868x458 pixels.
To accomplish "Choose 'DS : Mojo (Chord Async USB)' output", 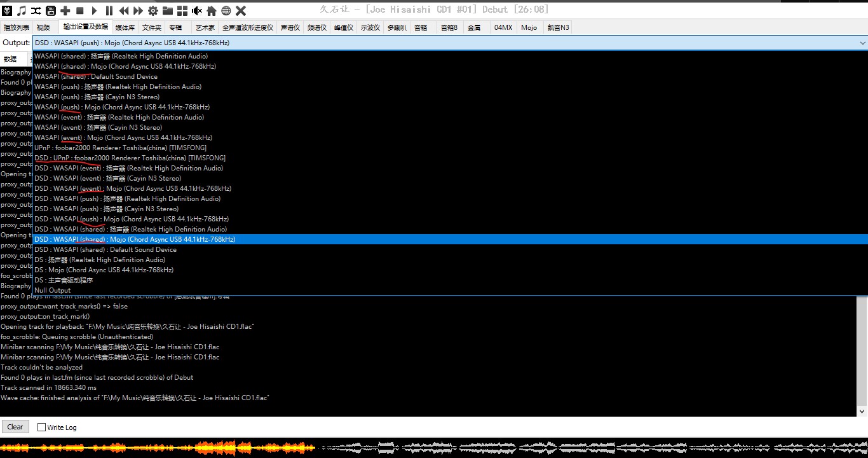I will tap(104, 270).
